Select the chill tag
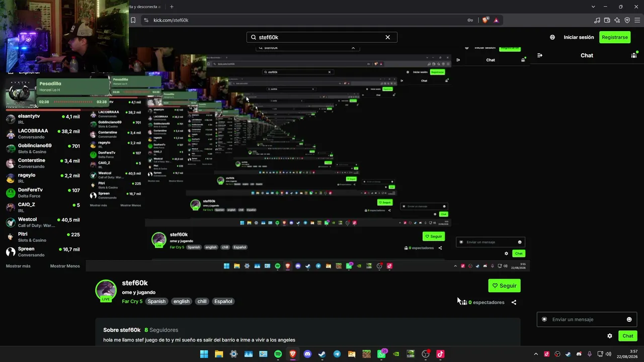This screenshot has width=644, height=362. point(202,302)
